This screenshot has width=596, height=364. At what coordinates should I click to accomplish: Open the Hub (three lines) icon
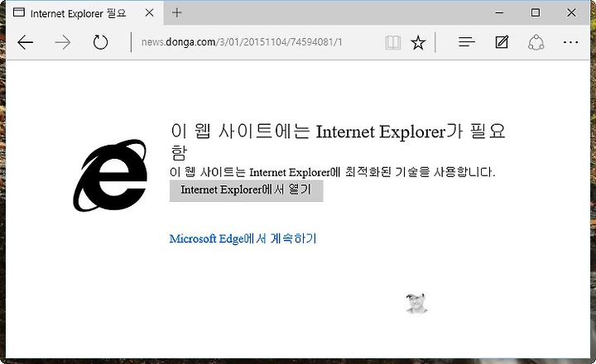[x=467, y=42]
